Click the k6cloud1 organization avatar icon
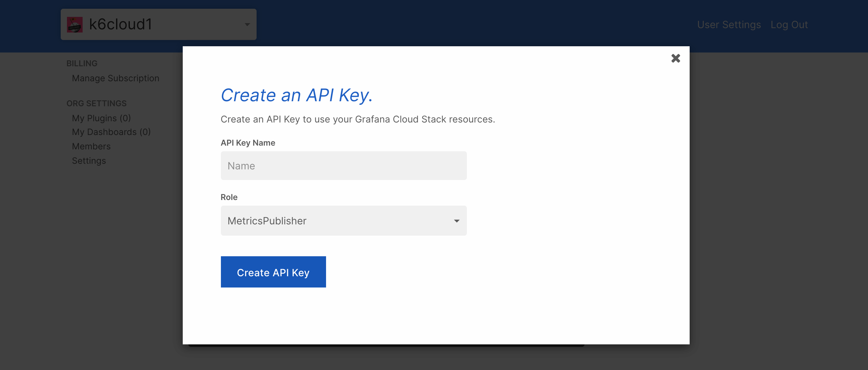Screen dimensions: 868x370 pyautogui.click(x=75, y=24)
